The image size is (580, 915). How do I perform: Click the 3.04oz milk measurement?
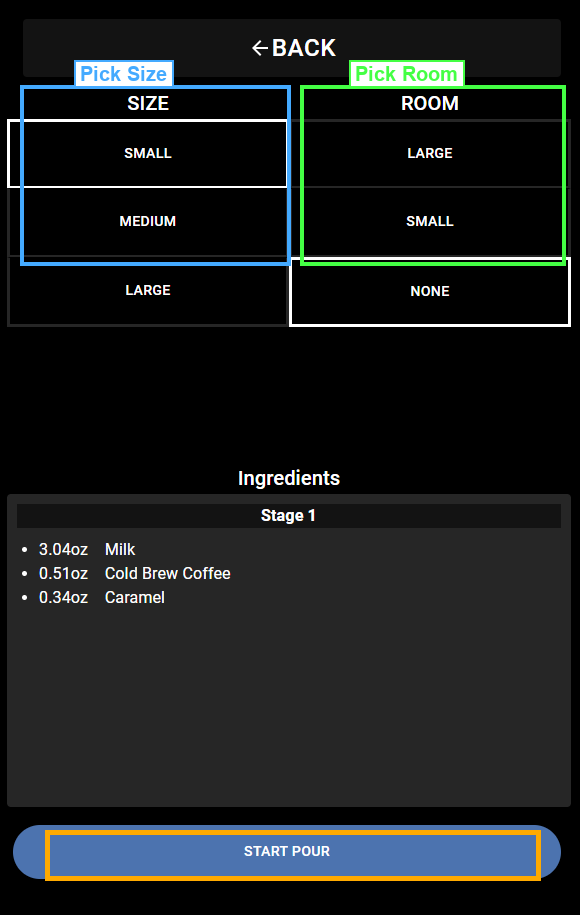coord(62,549)
